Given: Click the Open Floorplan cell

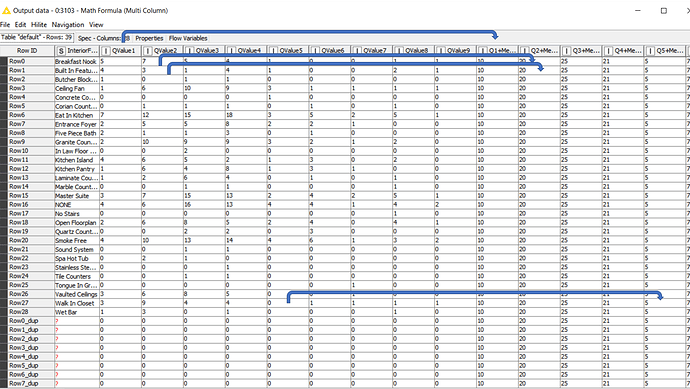Looking at the screenshot, I should coord(77,223).
